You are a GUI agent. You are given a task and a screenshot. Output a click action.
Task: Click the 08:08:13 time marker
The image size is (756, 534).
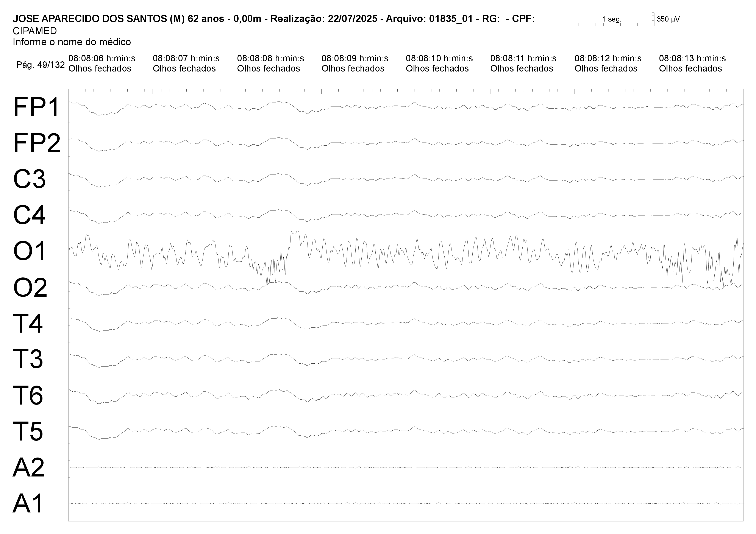coord(692,59)
